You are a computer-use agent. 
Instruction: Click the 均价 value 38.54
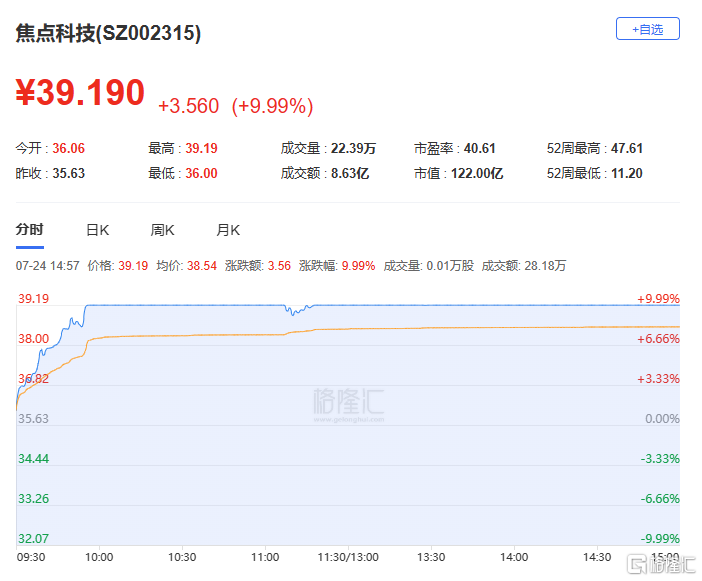pyautogui.click(x=202, y=266)
